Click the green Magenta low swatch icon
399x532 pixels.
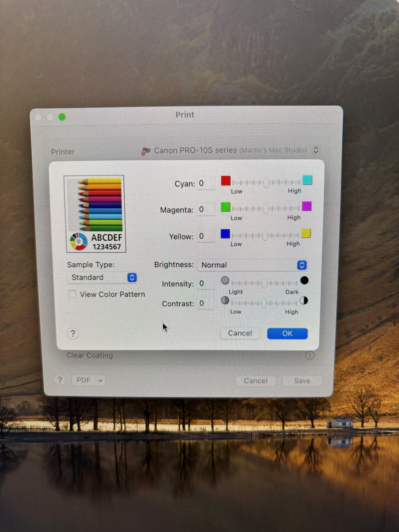225,207
